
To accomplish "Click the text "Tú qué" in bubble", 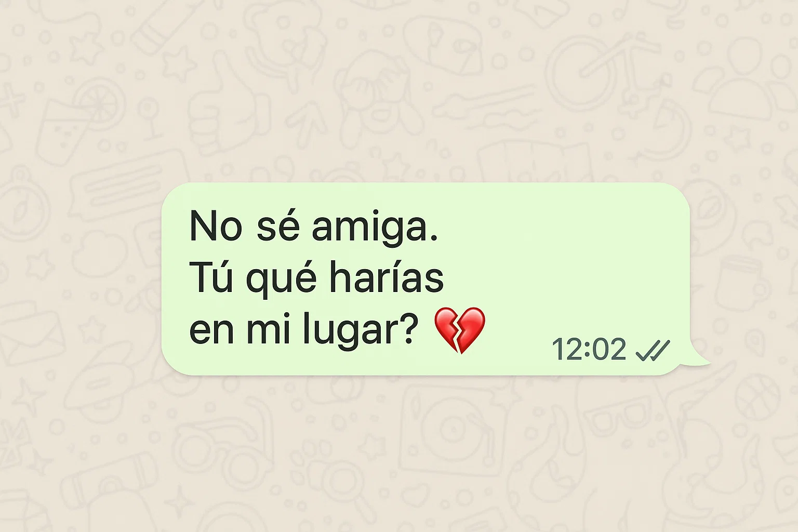I will click(253, 279).
